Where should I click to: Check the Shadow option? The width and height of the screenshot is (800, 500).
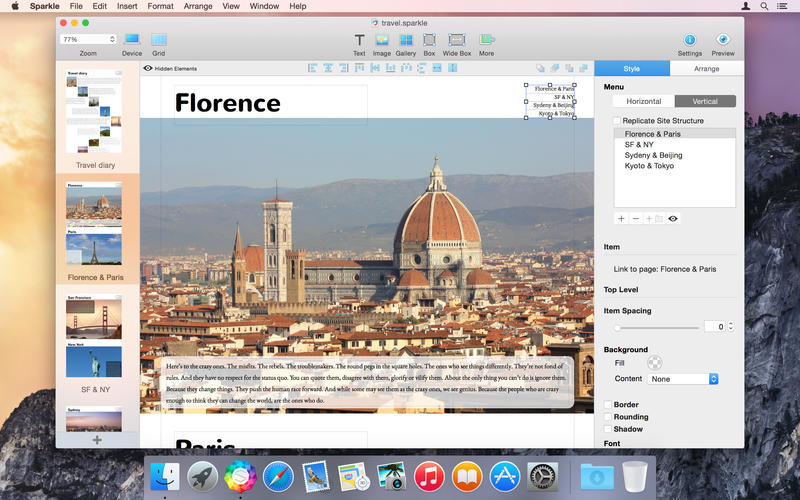(608, 429)
